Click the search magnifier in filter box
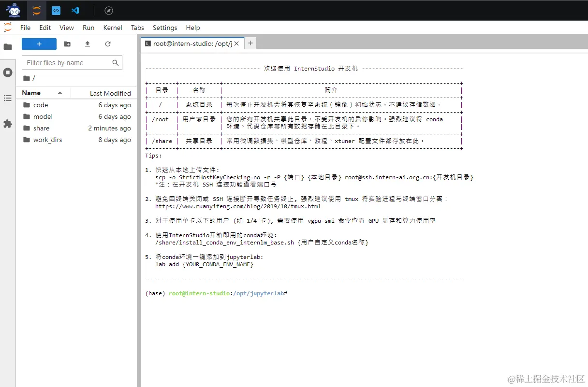Image resolution: width=588 pixels, height=387 pixels. click(x=116, y=63)
